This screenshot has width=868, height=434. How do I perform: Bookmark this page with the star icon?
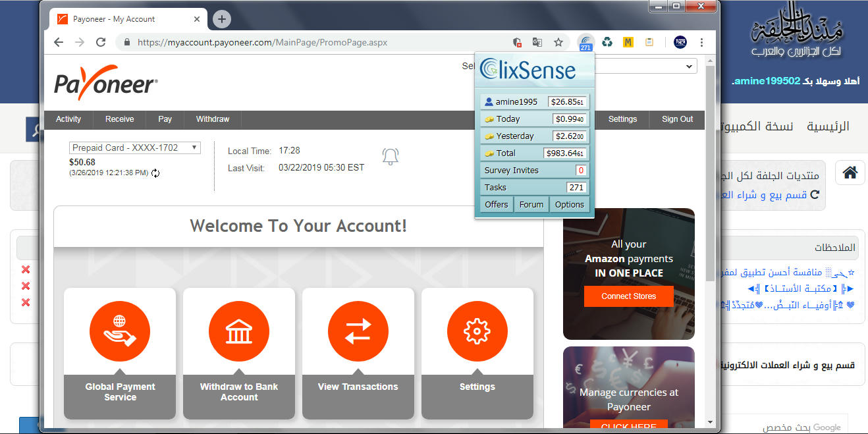tap(558, 42)
